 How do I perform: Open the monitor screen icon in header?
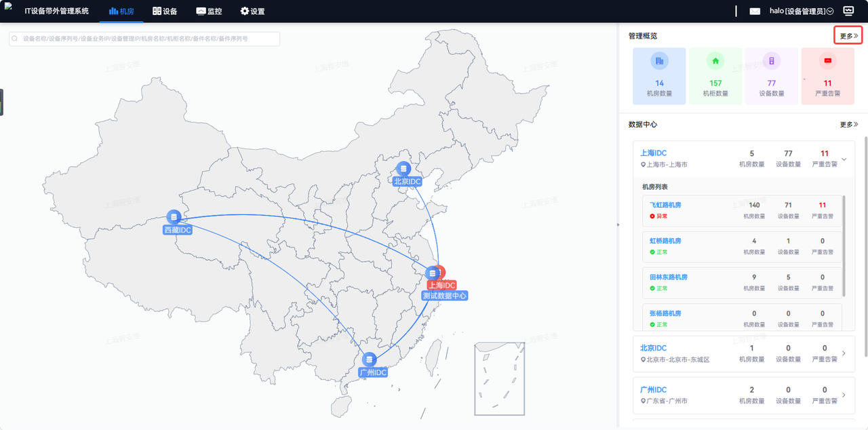point(848,11)
